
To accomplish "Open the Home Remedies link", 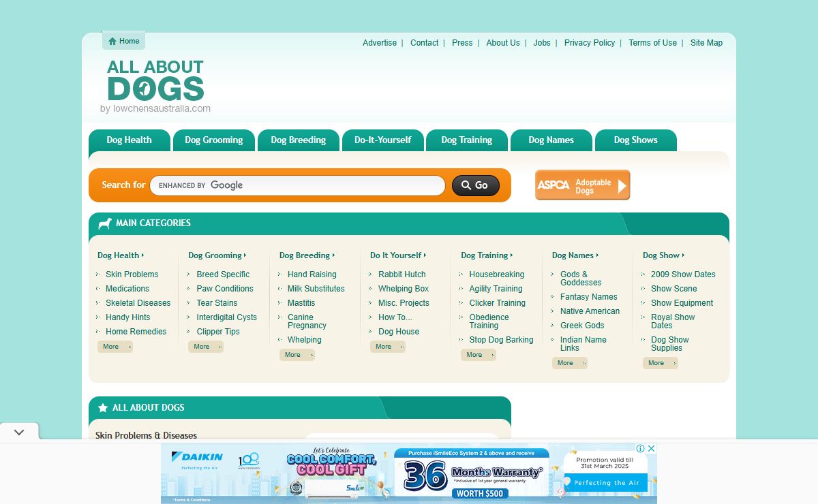I will (x=136, y=332).
